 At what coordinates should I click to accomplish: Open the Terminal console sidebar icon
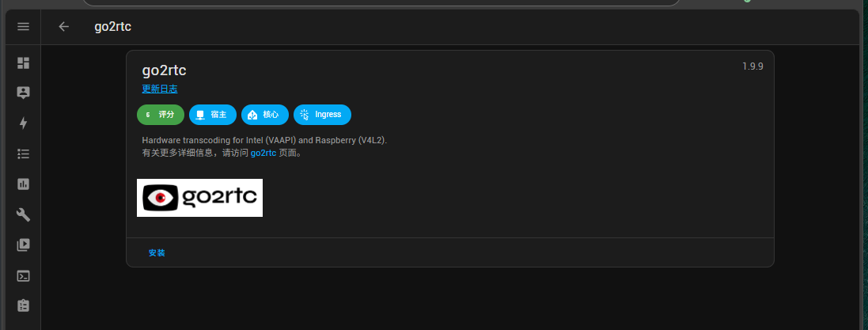[x=23, y=275]
